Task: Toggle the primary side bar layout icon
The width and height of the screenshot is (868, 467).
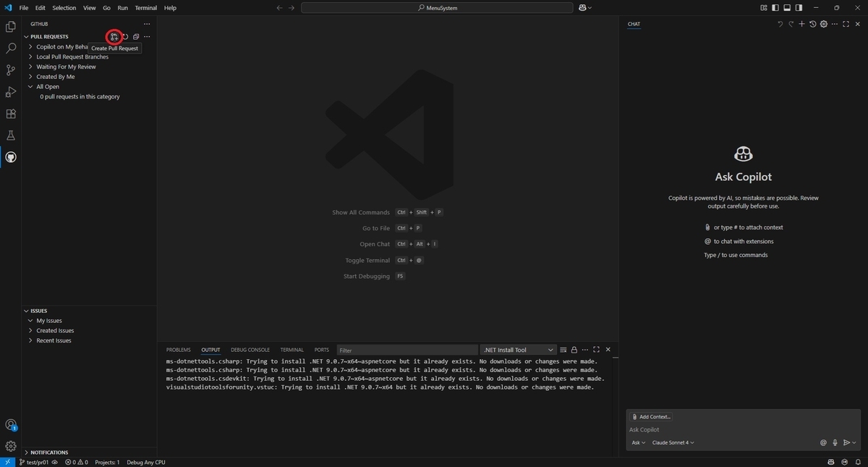Action: pos(775,8)
